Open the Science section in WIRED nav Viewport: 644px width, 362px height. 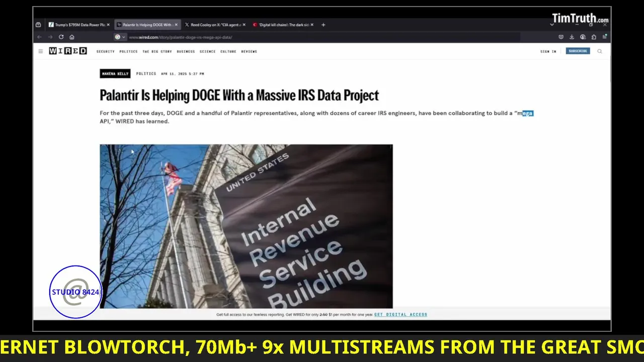point(207,51)
